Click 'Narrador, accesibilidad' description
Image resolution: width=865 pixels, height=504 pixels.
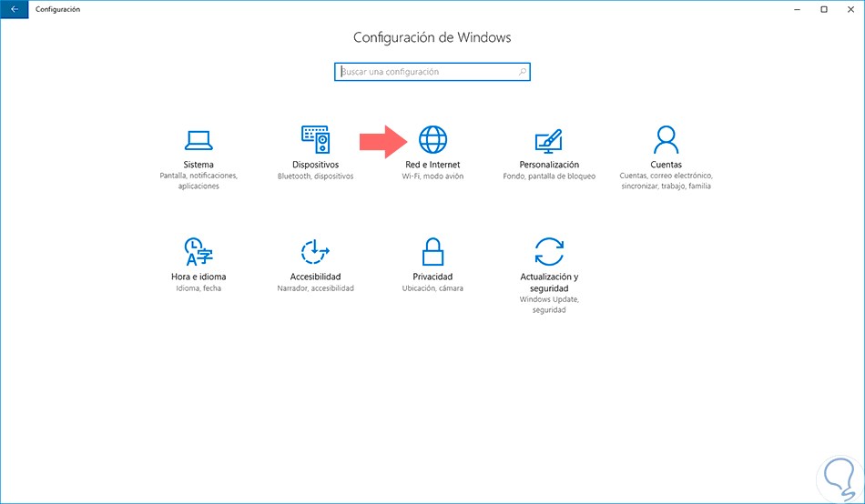316,288
